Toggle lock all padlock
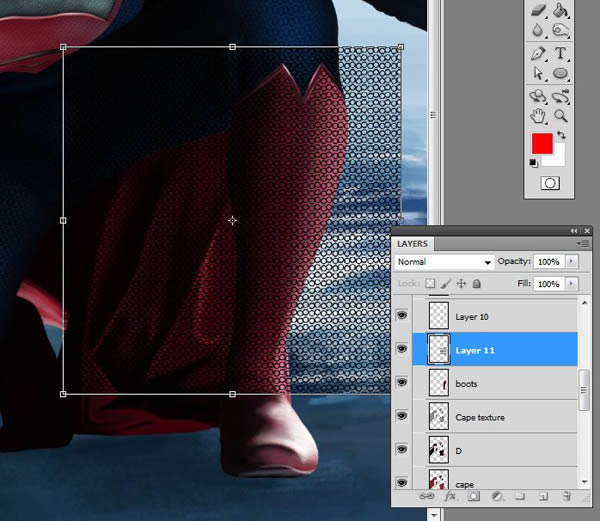Viewport: 600px width, 521px height. (476, 283)
